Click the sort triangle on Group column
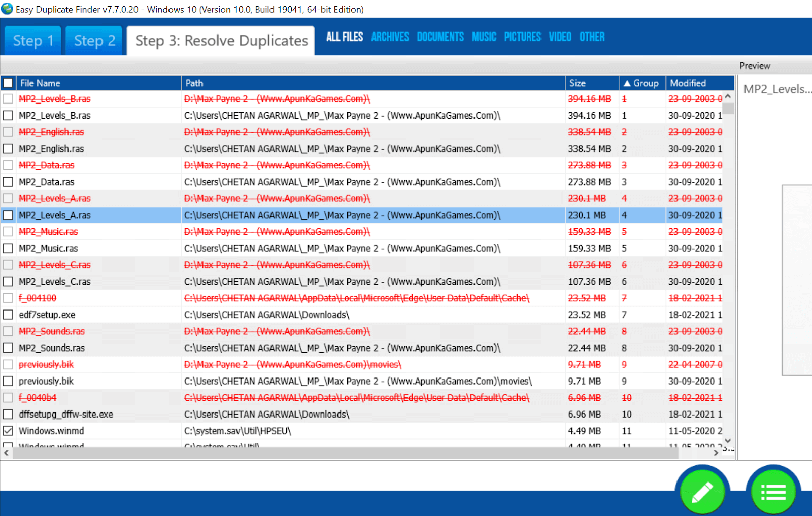Screen dimensions: 812x516 628,83
